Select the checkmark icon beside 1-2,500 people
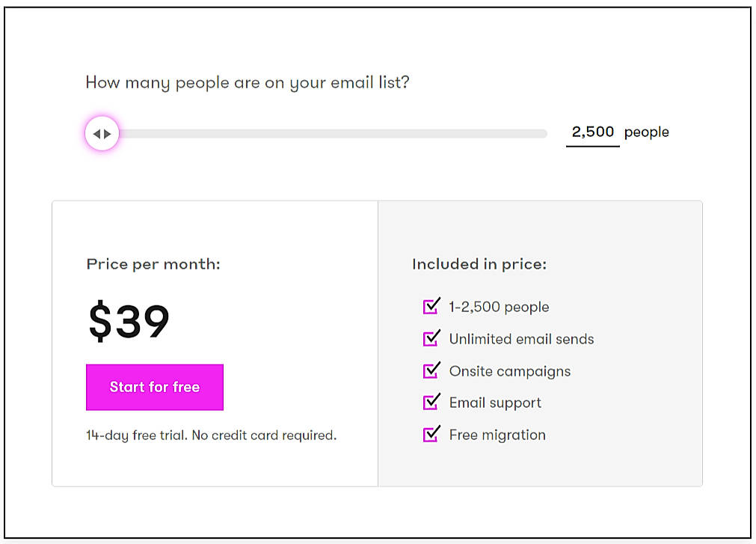The height and width of the screenshot is (544, 756). click(x=430, y=307)
